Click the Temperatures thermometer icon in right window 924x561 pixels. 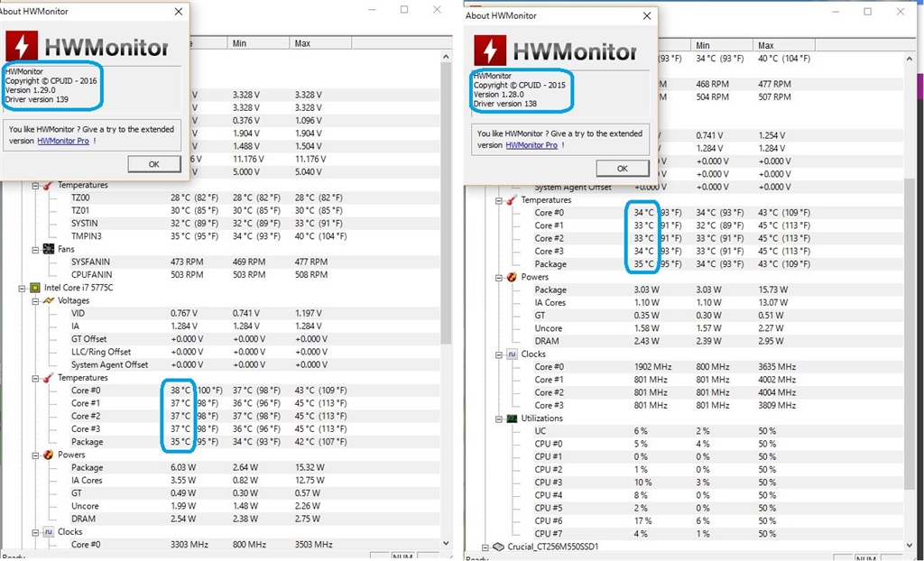(512, 200)
